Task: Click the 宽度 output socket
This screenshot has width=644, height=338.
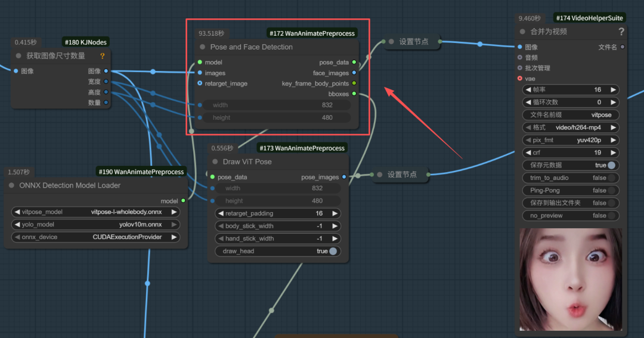Action: (106, 82)
